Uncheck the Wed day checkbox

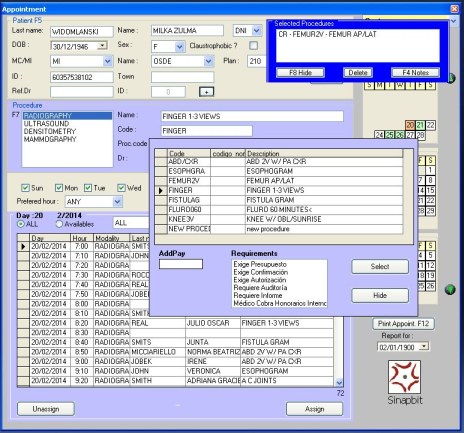point(121,188)
